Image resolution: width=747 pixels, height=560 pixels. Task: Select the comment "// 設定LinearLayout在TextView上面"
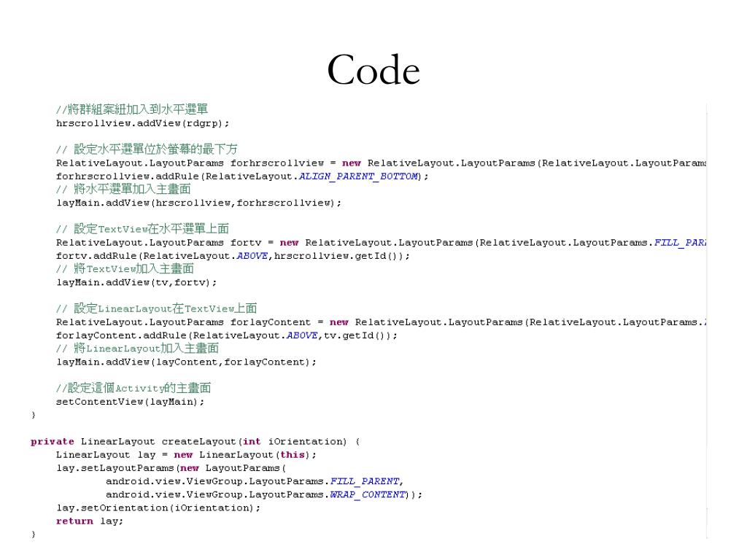click(156, 308)
